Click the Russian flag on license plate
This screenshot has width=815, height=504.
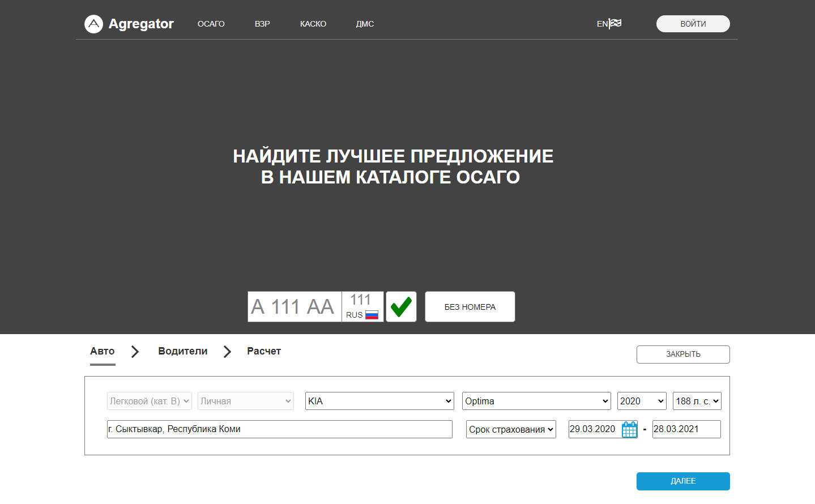pos(372,315)
